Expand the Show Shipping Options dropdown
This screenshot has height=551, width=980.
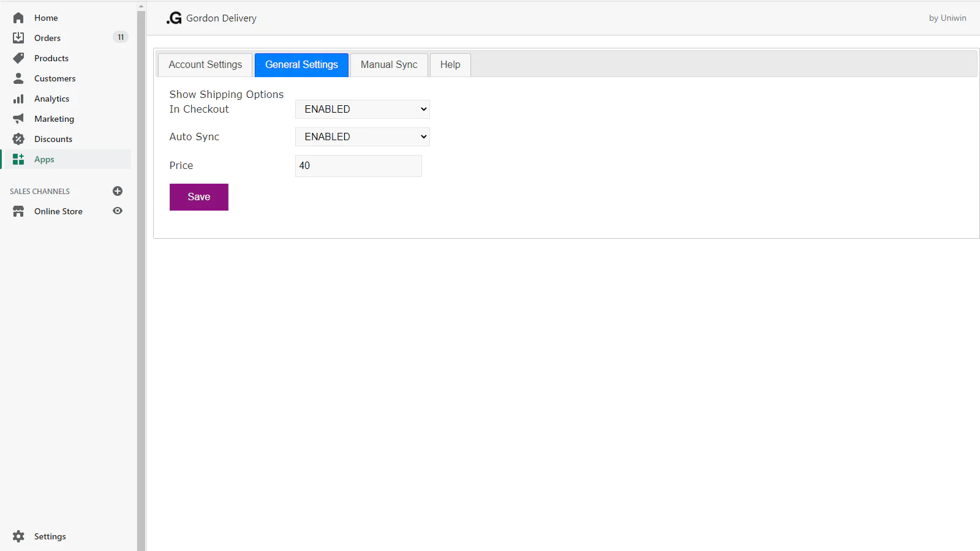click(x=363, y=109)
